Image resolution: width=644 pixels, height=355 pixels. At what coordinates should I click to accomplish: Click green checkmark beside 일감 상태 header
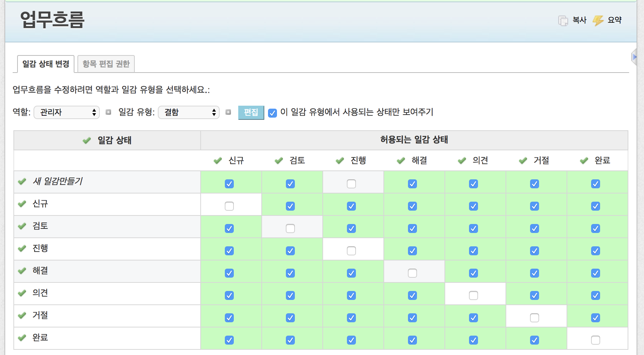point(87,140)
